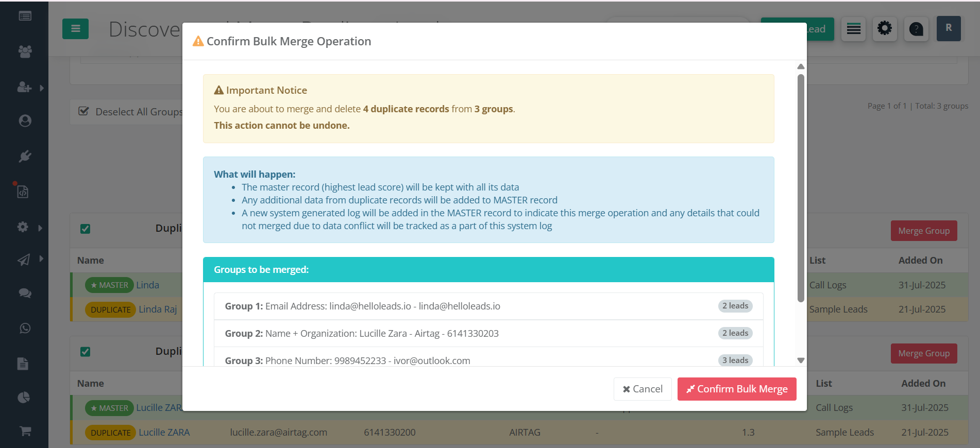Open the profile circle icon in sidebar
The height and width of the screenshot is (448, 980).
[25, 120]
